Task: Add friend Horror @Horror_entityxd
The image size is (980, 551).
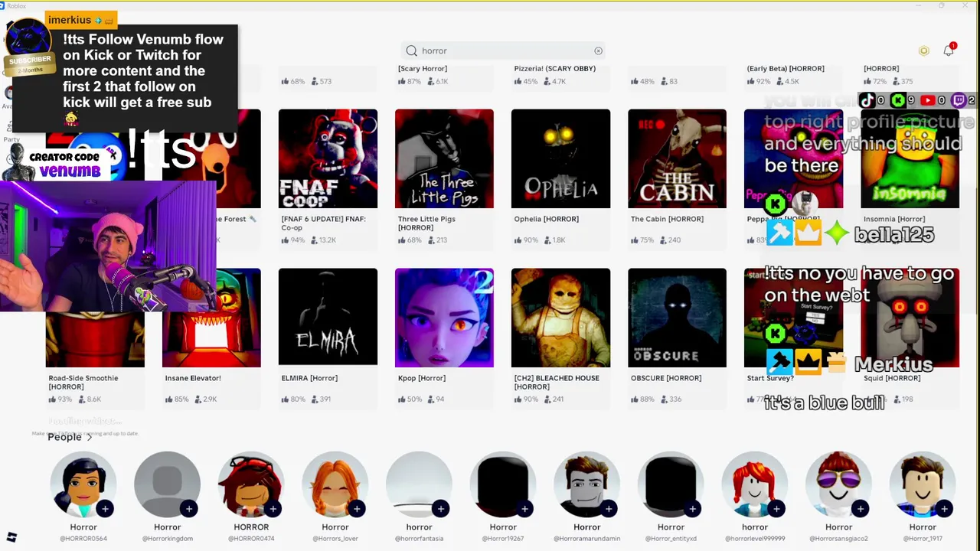Action: 692,509
